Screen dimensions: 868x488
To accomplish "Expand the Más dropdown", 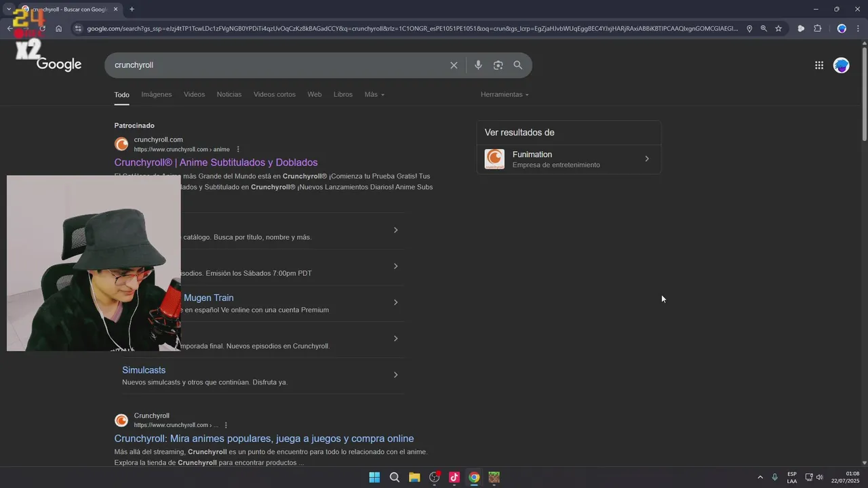I will (x=374, y=94).
